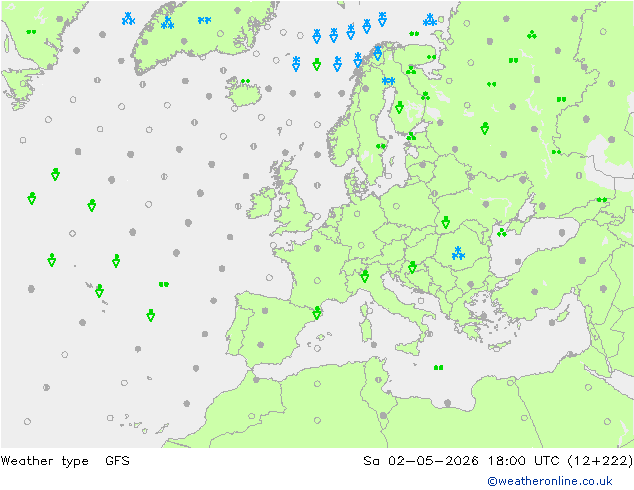Select the green shower symbol over Croatia
634x490 pixels.
412,267
